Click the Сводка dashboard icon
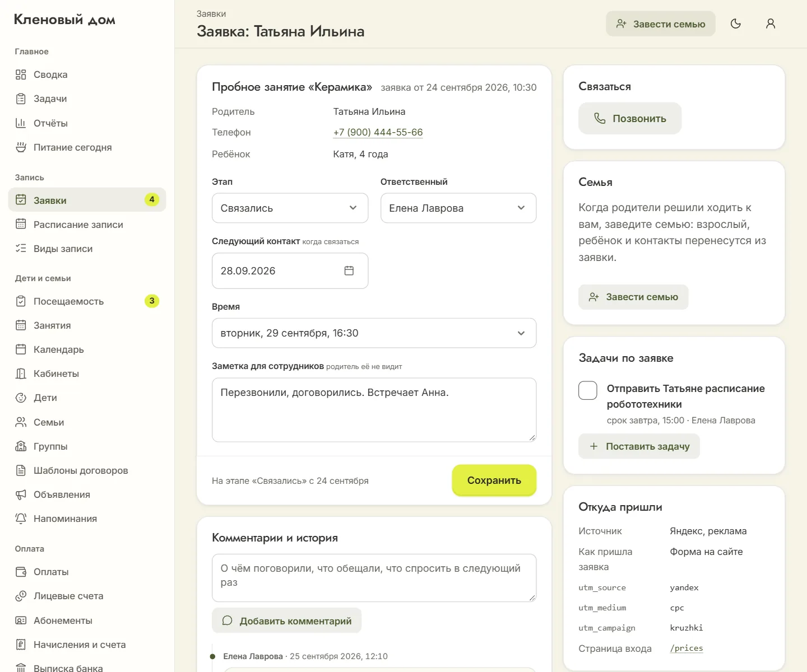This screenshot has height=672, width=807. 21,74
